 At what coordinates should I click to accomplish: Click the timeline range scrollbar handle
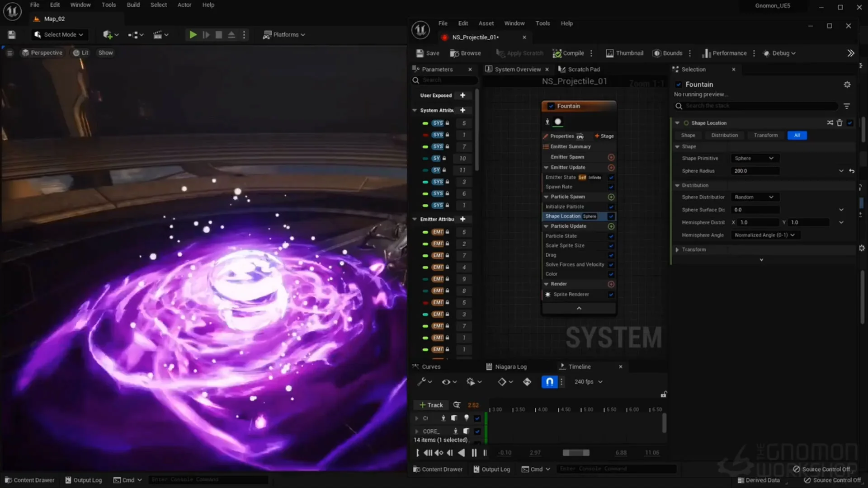point(576,453)
